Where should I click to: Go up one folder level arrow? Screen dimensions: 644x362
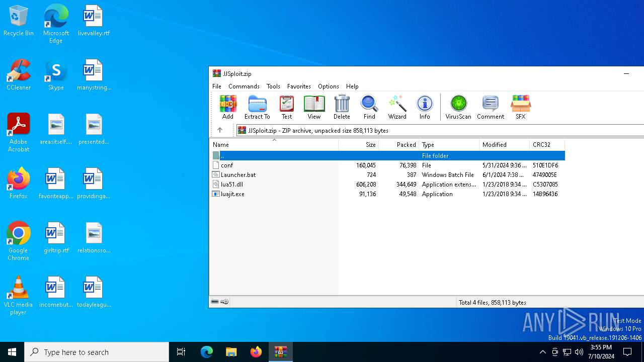(x=220, y=130)
